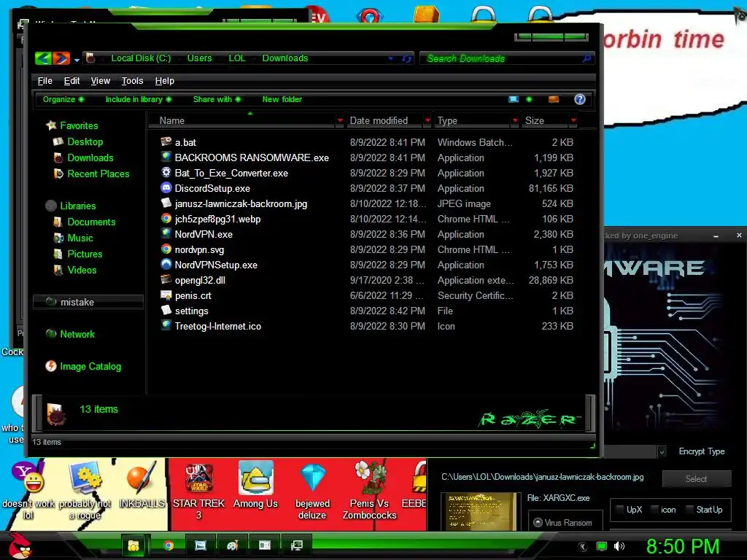This screenshot has height=560, width=747.
Task: Select Recent Places in sidebar
Action: (98, 174)
